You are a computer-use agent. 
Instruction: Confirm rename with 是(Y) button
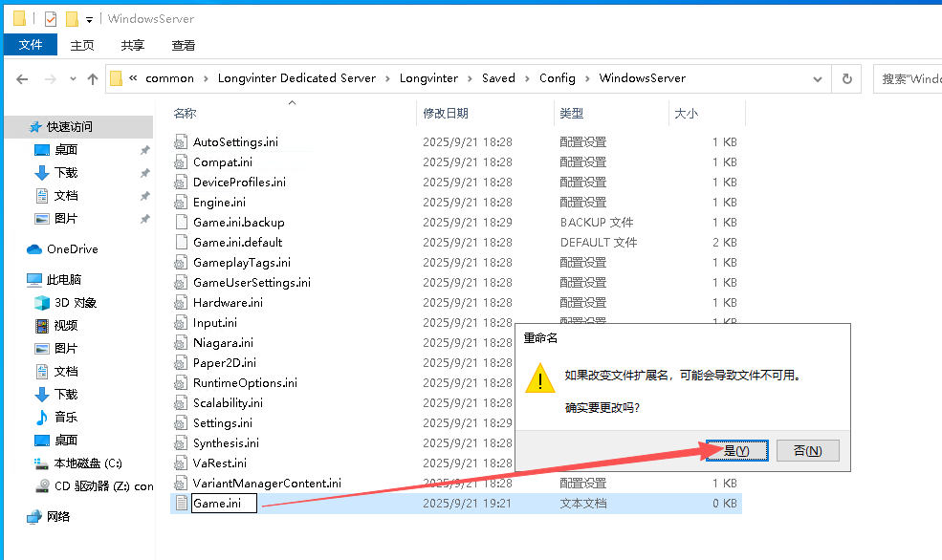pyautogui.click(x=736, y=451)
